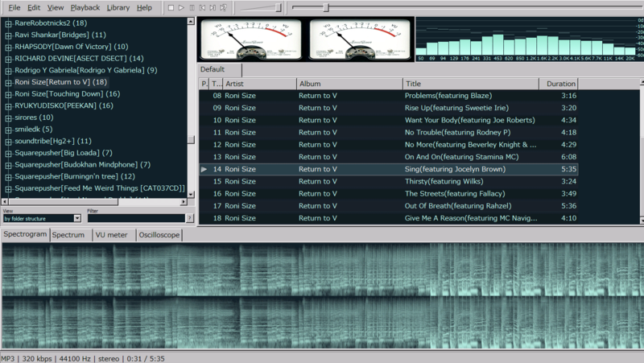Image resolution: width=644 pixels, height=363 pixels.
Task: Click the library tree vertical scrollbar thumb
Action: (x=191, y=139)
